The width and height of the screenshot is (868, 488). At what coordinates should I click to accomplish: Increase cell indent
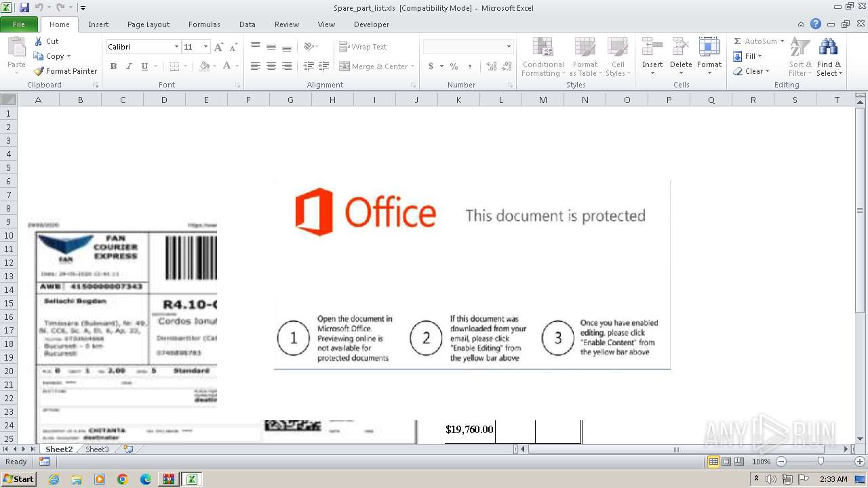coord(324,66)
